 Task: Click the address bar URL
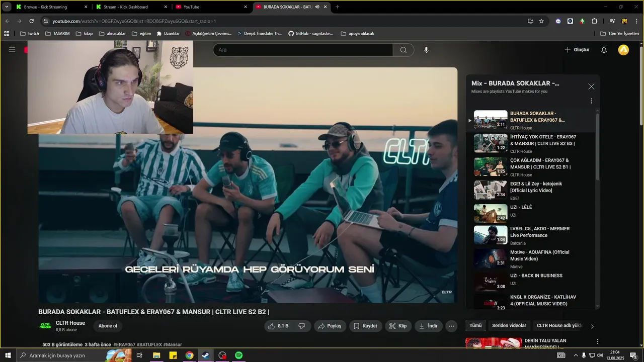click(x=134, y=21)
